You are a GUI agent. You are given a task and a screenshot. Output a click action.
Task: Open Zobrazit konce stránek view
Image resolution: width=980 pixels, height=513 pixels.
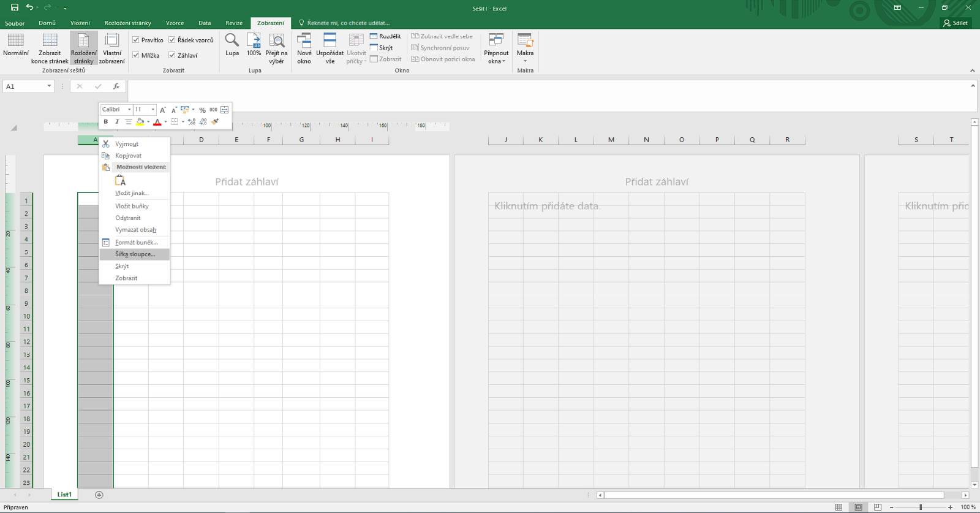click(x=50, y=48)
